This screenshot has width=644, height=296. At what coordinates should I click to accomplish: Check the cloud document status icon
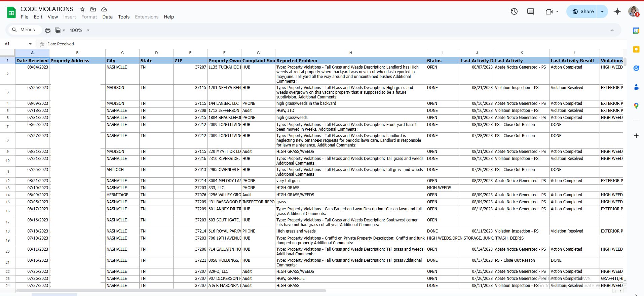104,9
